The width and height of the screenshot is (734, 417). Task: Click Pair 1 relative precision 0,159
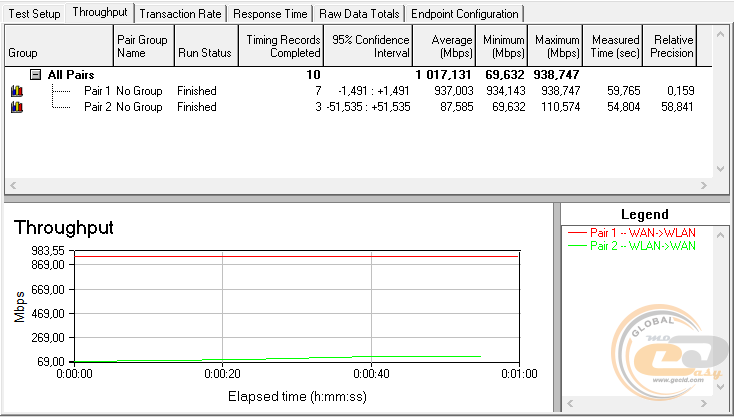coord(681,91)
